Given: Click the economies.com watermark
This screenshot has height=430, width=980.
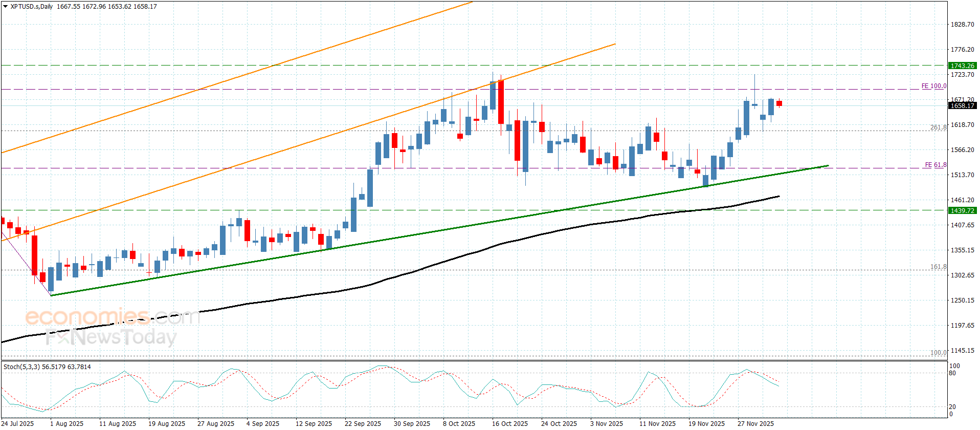Looking at the screenshot, I should (x=113, y=317).
